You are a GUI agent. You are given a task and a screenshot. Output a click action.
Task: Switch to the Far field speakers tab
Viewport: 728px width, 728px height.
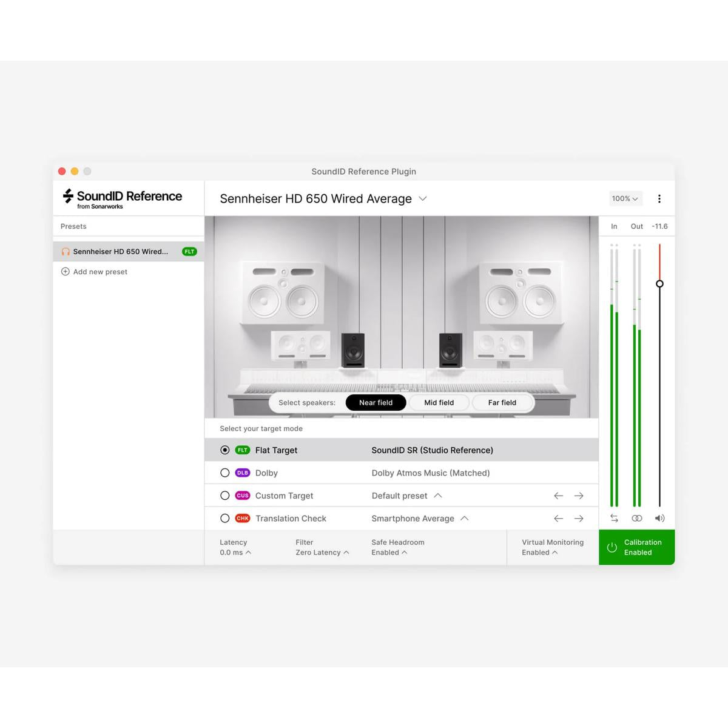[502, 402]
